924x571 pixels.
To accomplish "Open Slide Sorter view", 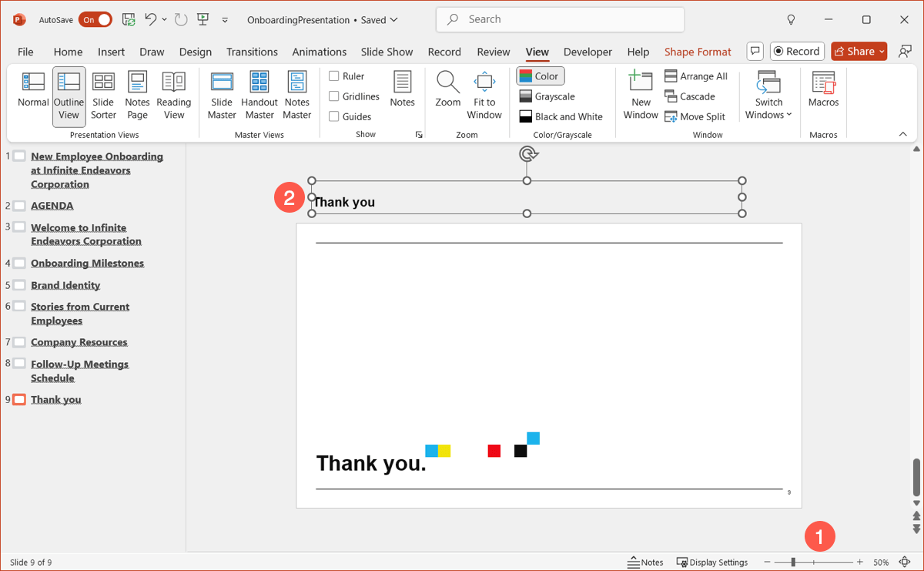I will click(x=103, y=96).
